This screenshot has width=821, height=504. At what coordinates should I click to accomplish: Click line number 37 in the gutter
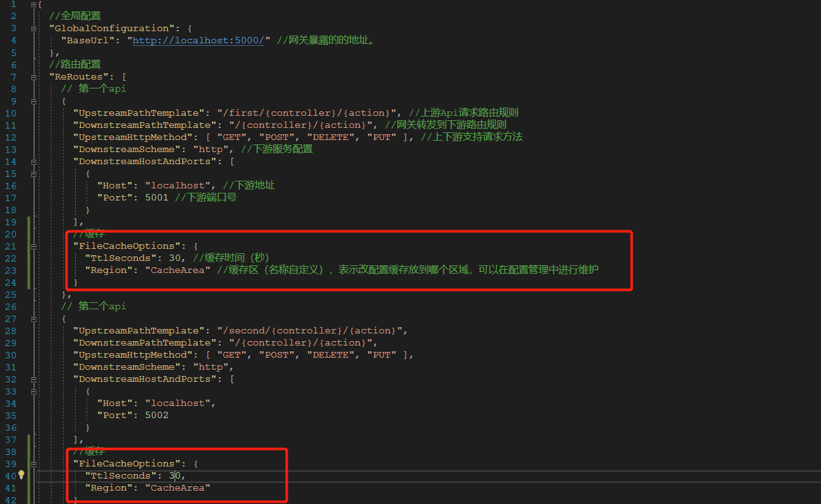click(x=11, y=440)
